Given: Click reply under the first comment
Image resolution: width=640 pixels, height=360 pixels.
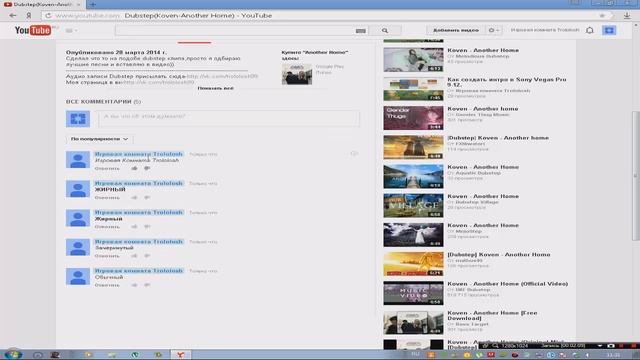Looking at the screenshot, I should pyautogui.click(x=107, y=168).
